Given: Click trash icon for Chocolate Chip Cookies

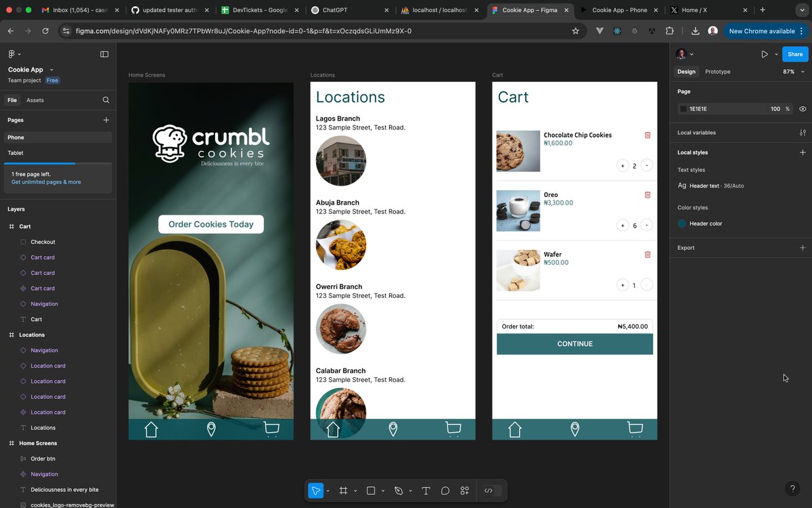Looking at the screenshot, I should click(x=648, y=135).
